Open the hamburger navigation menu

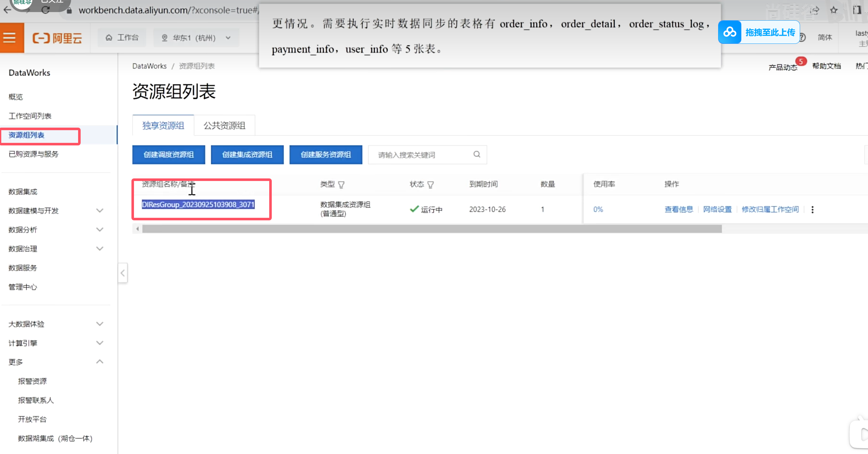click(x=10, y=38)
